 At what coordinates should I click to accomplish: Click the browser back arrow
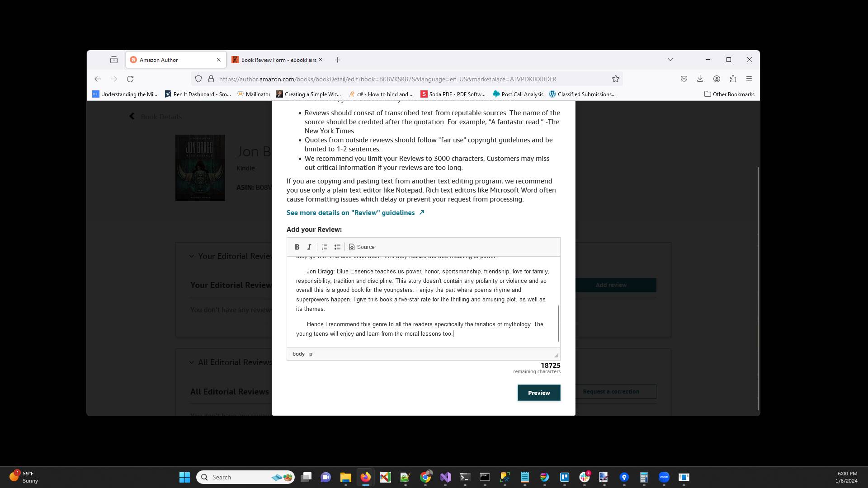pos(98,79)
